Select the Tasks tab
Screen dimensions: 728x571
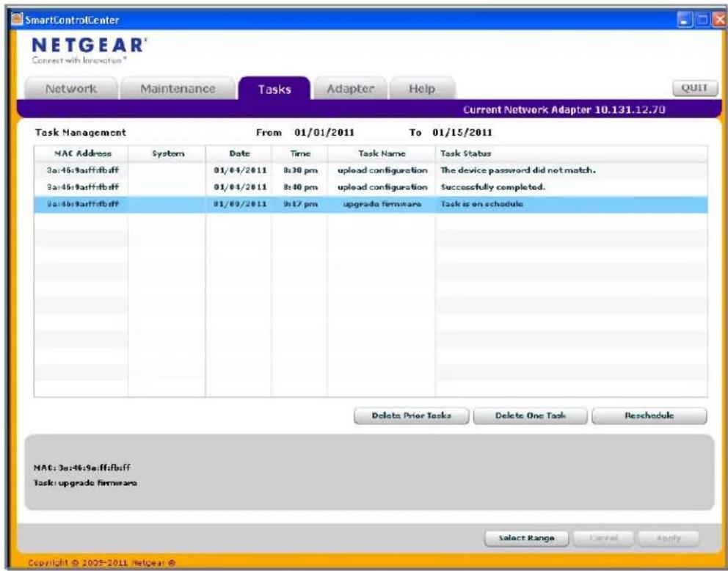point(274,89)
